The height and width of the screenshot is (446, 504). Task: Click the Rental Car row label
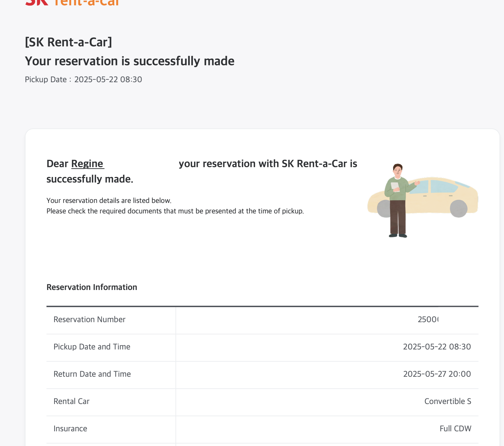pos(71,401)
